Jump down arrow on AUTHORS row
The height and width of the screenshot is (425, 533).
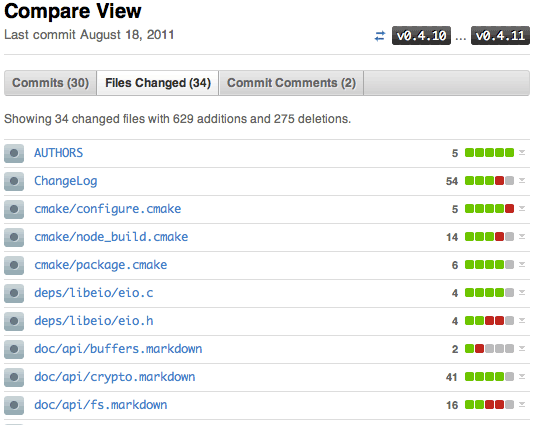coord(522,153)
